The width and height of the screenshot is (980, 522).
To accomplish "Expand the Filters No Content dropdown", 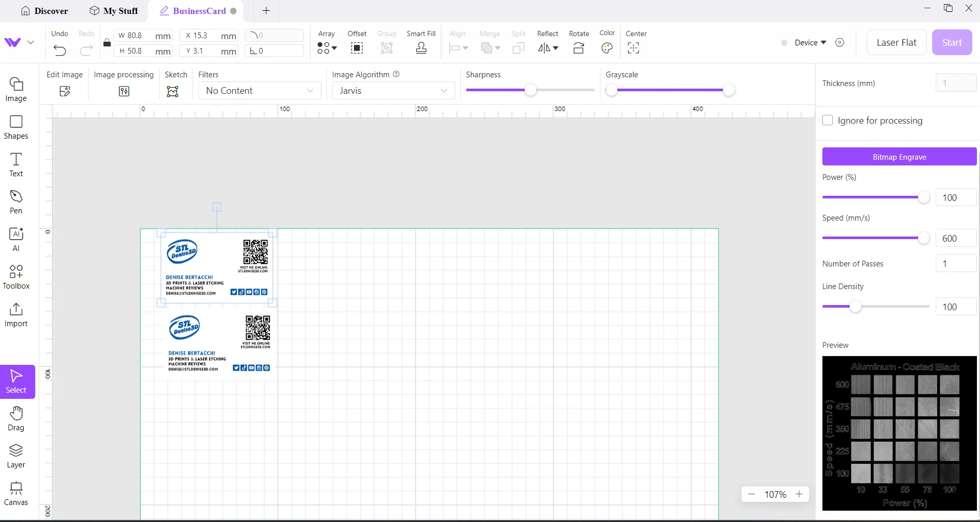I will pyautogui.click(x=260, y=91).
